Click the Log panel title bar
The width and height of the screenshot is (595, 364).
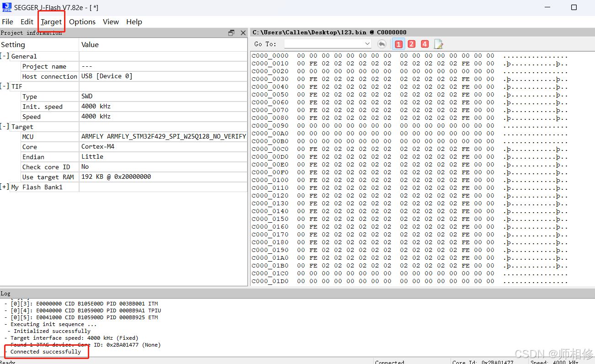point(297,293)
